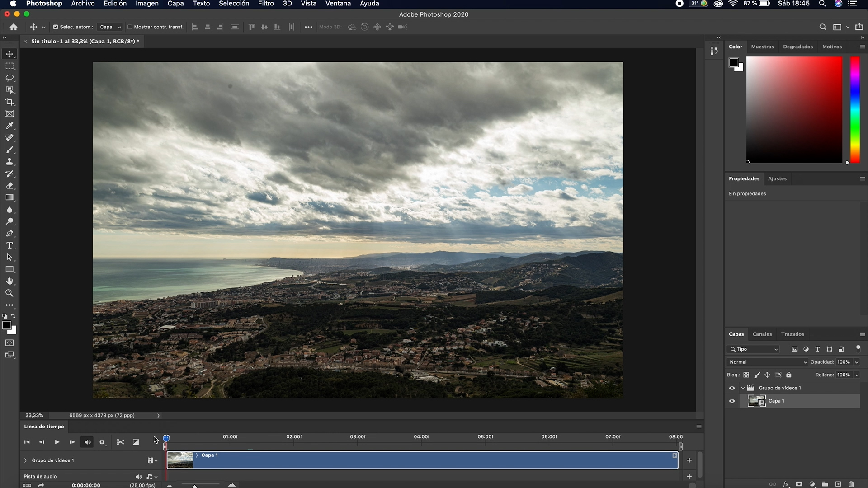Add a new video track with the plus button
868x488 pixels.
point(689,460)
